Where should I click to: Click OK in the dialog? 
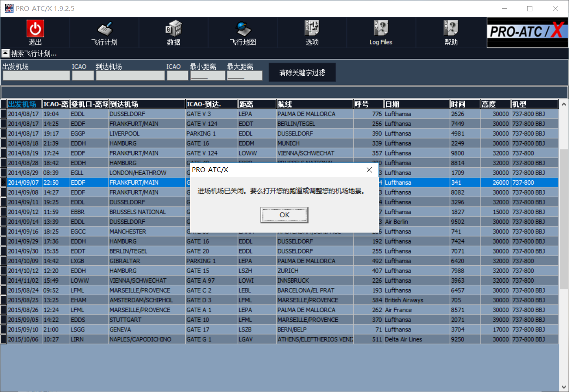(x=284, y=215)
